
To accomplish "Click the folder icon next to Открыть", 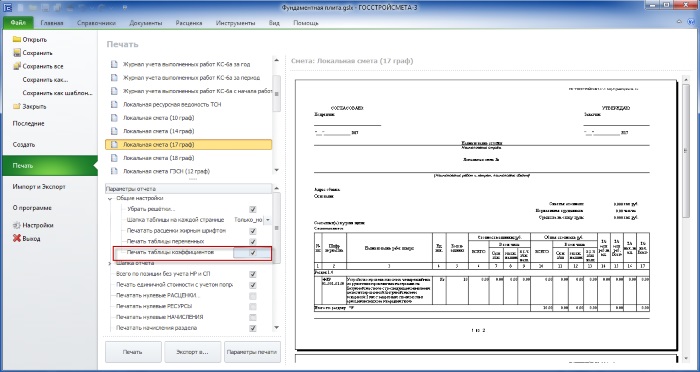I will tap(17, 39).
